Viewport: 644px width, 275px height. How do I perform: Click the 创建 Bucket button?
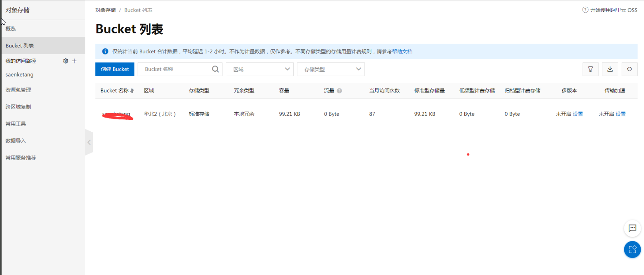(x=115, y=69)
